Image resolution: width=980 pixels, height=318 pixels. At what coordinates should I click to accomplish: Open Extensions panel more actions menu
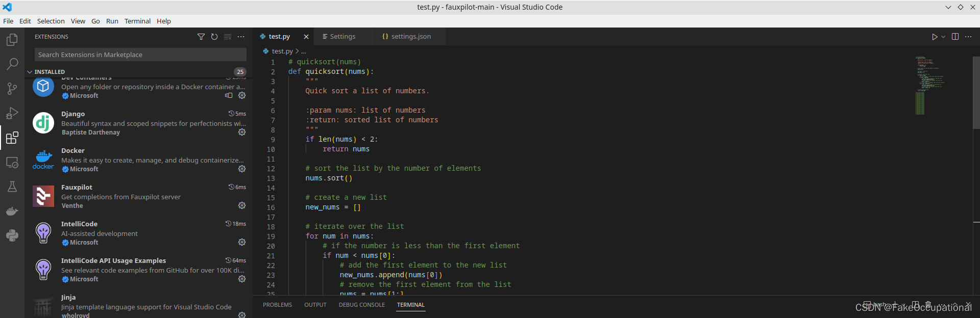click(x=241, y=37)
